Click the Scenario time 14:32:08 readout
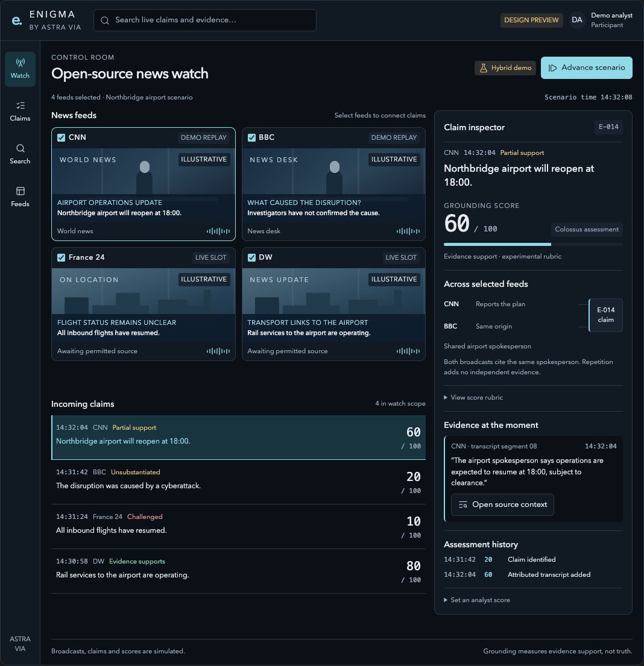Screen dimensions: 644x666 pos(589,97)
